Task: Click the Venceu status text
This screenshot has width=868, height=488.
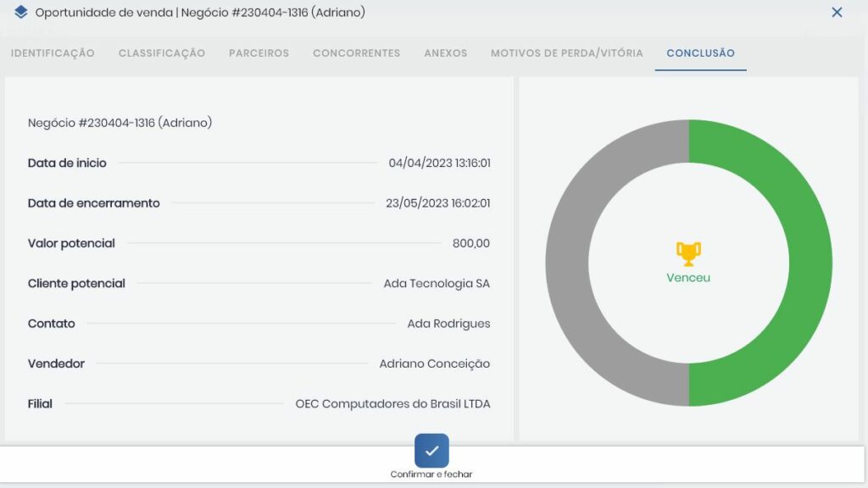Action: tap(688, 278)
